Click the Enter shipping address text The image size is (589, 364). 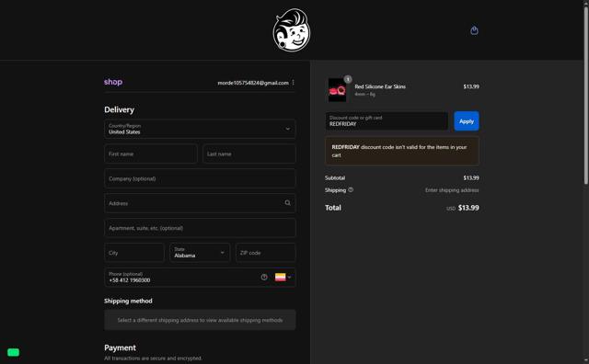(x=452, y=190)
